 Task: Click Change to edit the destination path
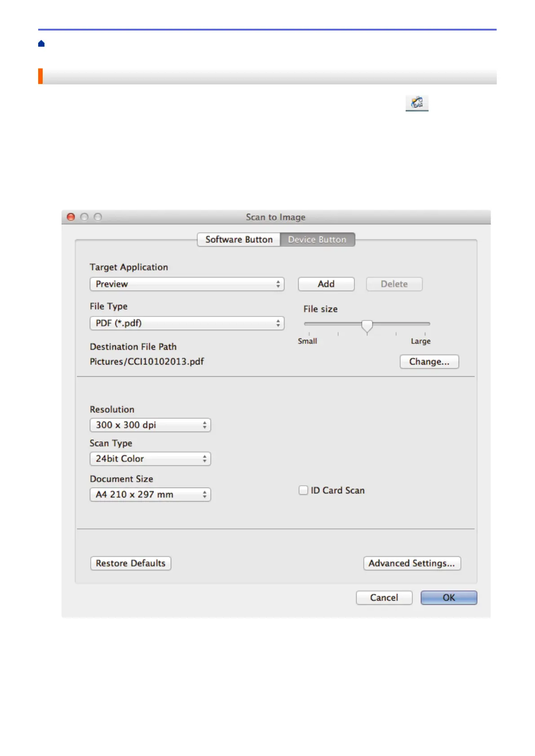point(429,362)
